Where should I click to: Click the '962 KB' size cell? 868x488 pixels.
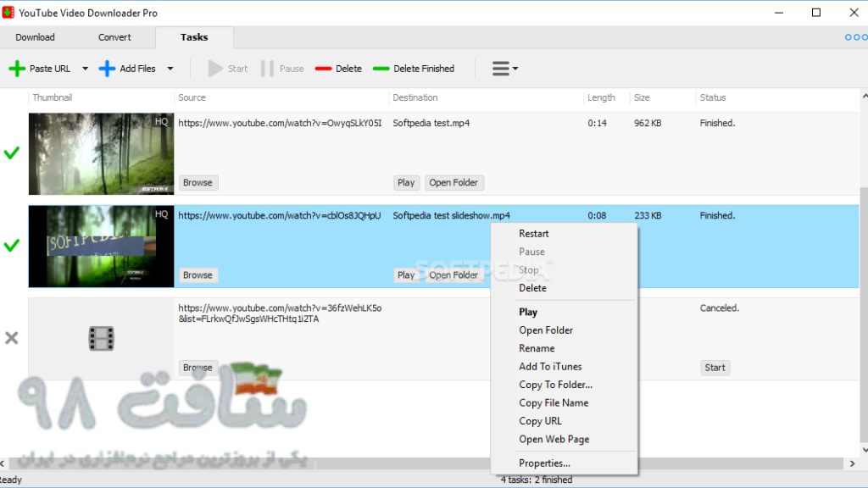pyautogui.click(x=648, y=123)
